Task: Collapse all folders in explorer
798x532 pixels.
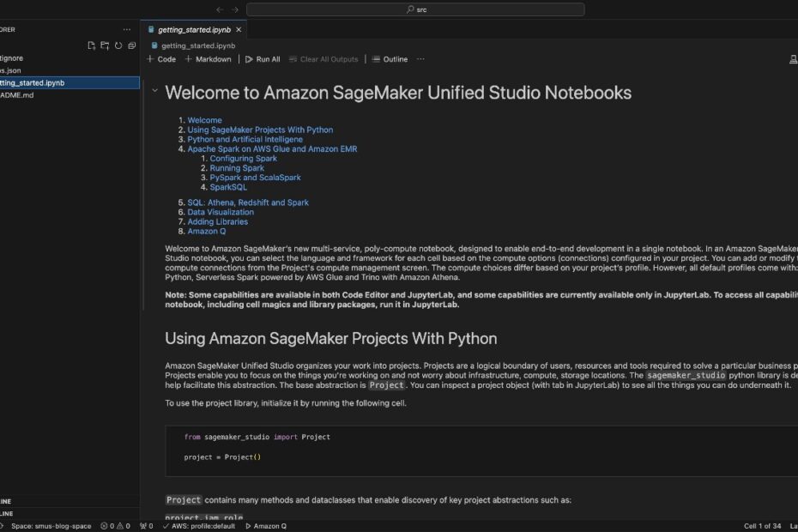Action: tap(132, 45)
